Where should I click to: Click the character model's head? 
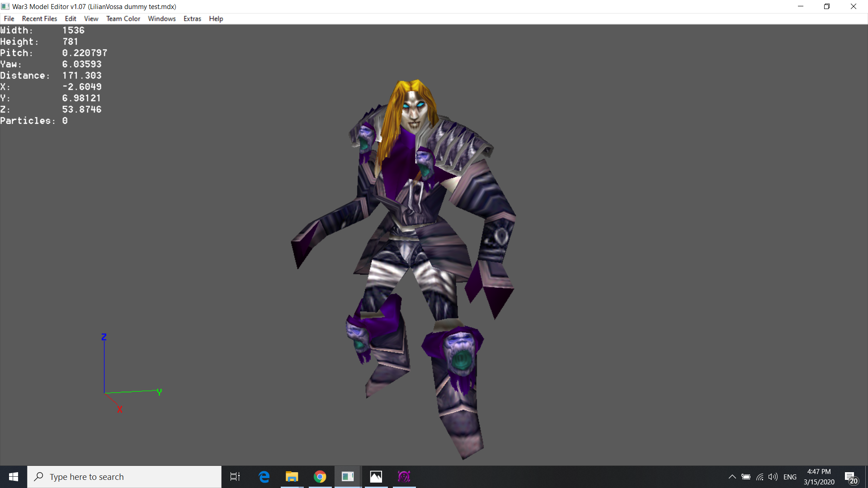click(414, 106)
